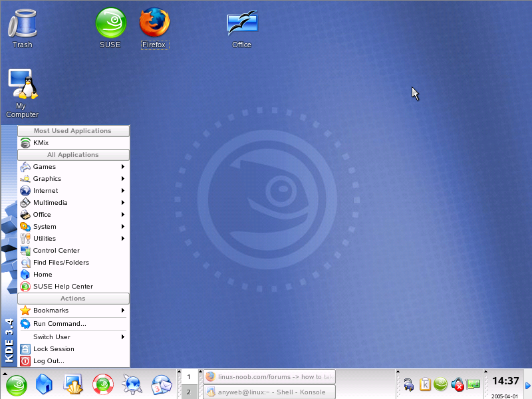Expand the Internet submenu
The image size is (532, 399).
(x=74, y=191)
